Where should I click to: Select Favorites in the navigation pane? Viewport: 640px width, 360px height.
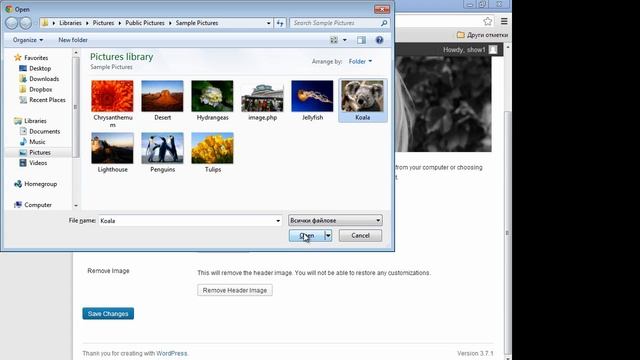pyautogui.click(x=31, y=58)
